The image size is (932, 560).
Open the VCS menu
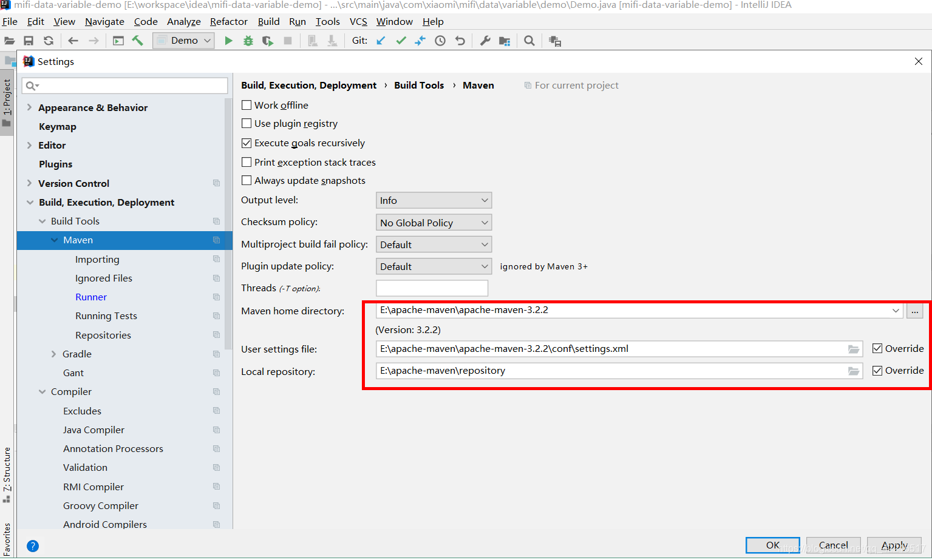pyautogui.click(x=358, y=21)
